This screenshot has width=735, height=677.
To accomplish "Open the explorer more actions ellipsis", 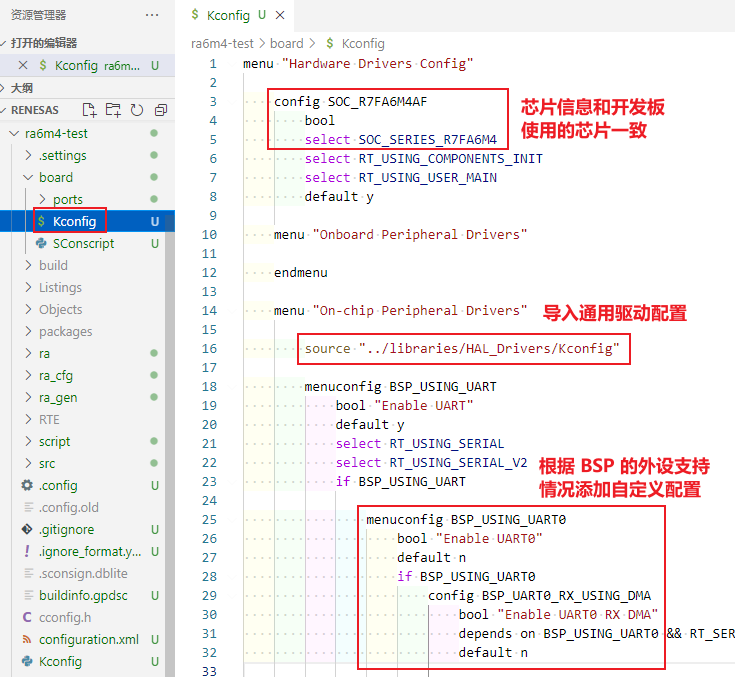I will click(x=152, y=15).
